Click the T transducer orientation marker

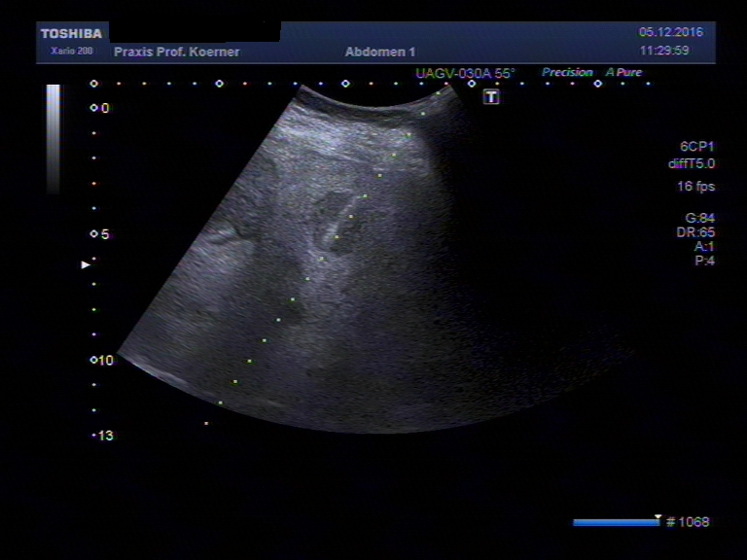pos(491,97)
